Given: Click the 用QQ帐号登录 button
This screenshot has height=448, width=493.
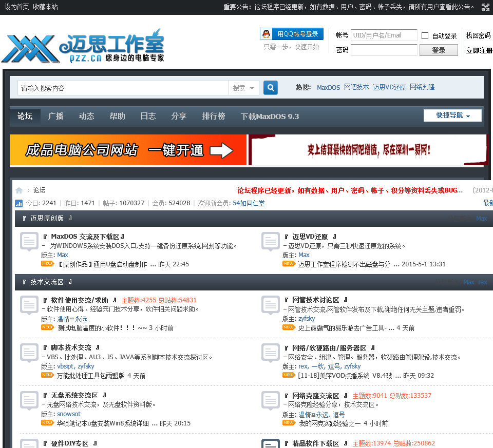Looking at the screenshot, I should pos(292,34).
